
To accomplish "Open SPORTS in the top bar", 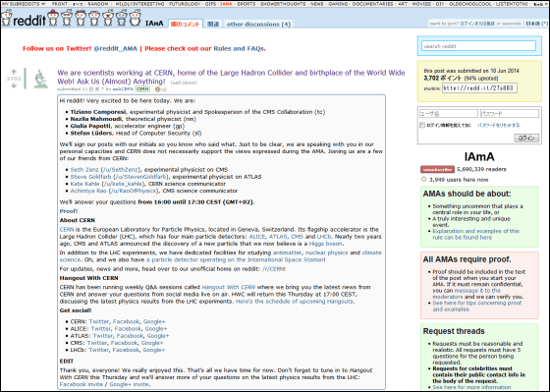I will coord(247,4).
